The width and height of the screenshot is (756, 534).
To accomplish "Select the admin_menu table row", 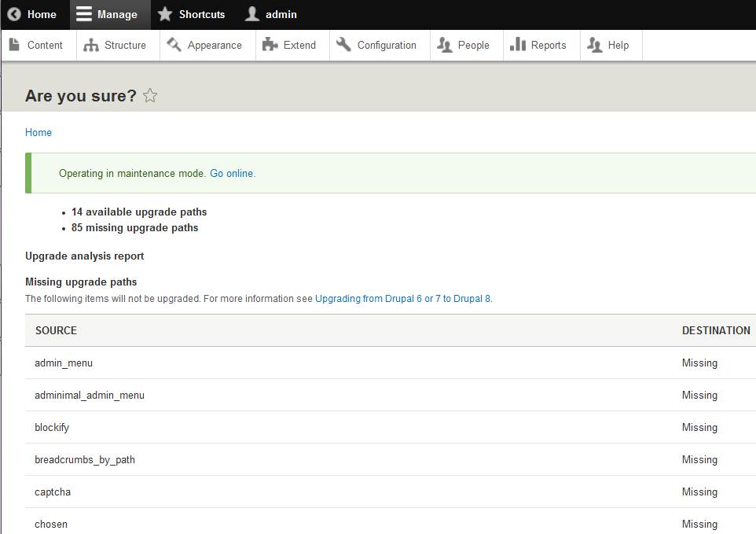I will [x=391, y=363].
